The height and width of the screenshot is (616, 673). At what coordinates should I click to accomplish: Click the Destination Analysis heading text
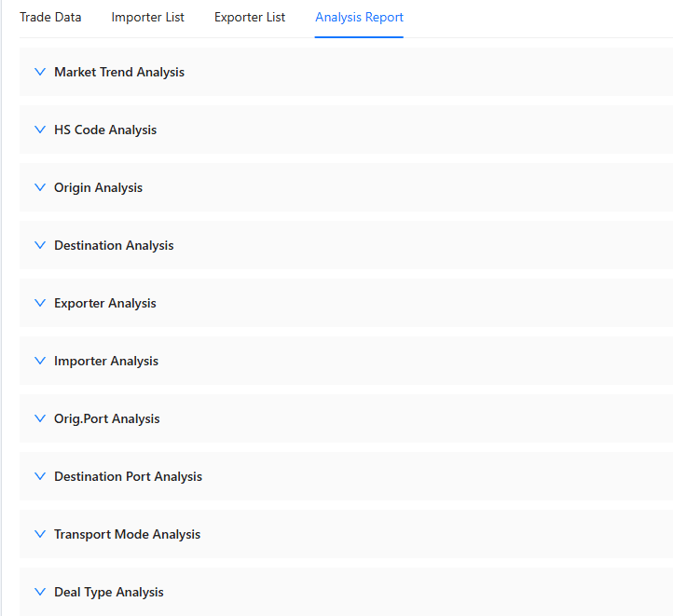pos(114,245)
